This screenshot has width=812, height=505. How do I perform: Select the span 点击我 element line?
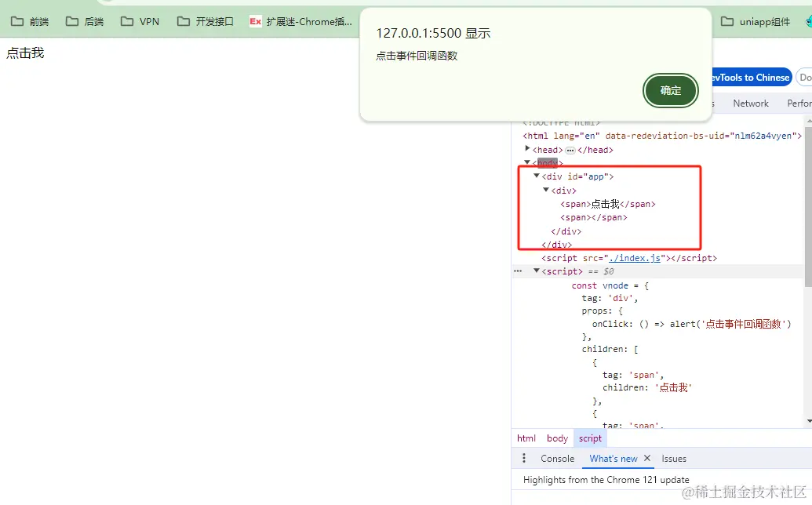(607, 204)
